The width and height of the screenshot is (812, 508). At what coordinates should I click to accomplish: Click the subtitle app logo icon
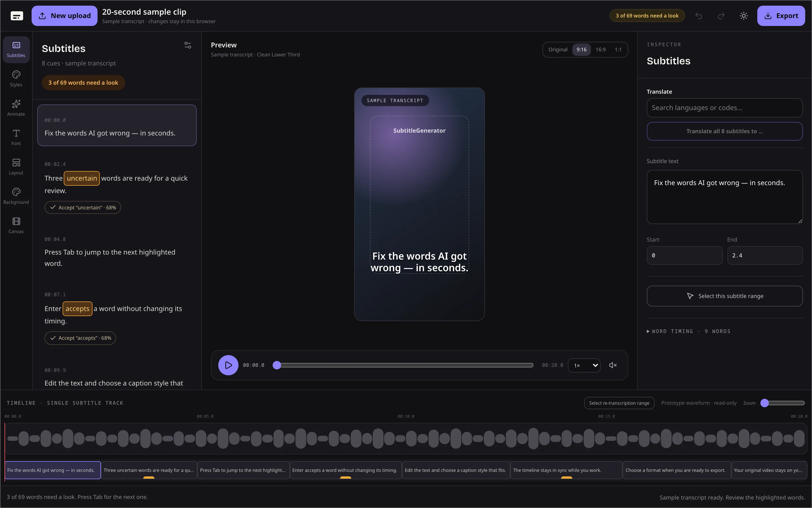[17, 16]
